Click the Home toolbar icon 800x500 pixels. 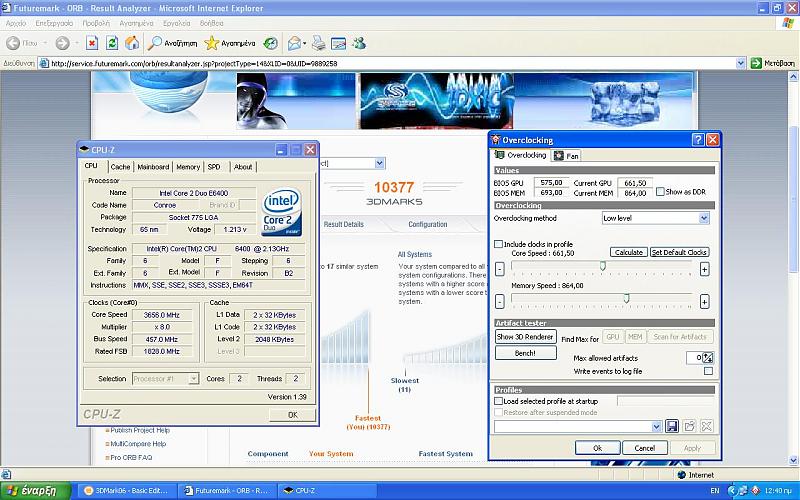click(132, 43)
